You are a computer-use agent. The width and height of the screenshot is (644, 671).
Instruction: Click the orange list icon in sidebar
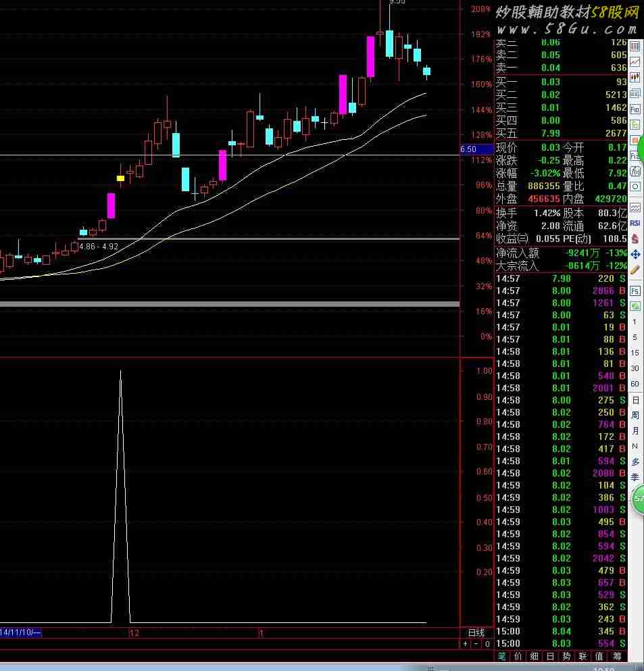(635, 141)
